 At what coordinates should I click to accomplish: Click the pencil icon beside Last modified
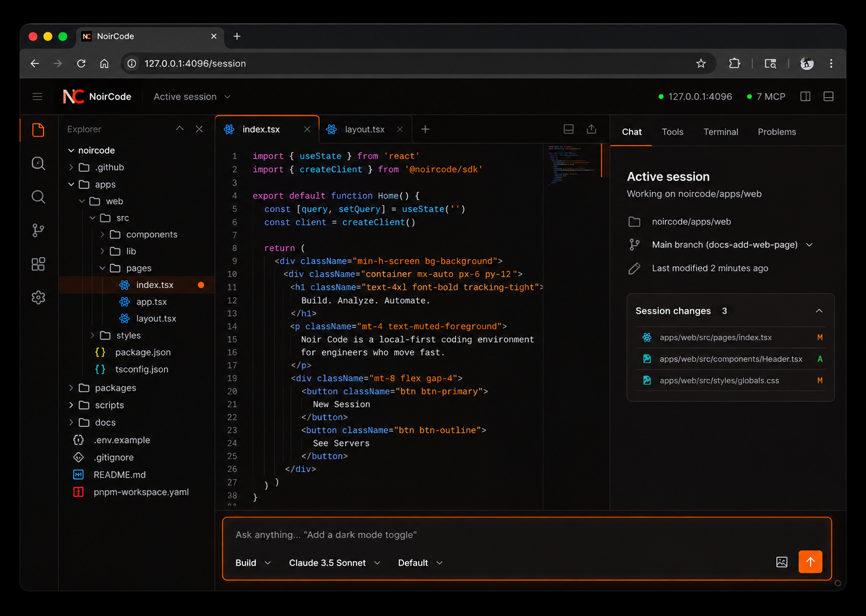point(635,268)
